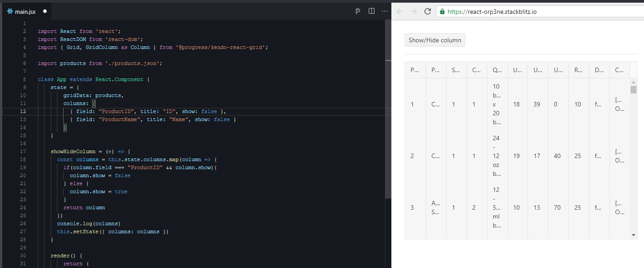Select the main.jsx editor tab
The image size is (644, 268).
click(x=25, y=12)
